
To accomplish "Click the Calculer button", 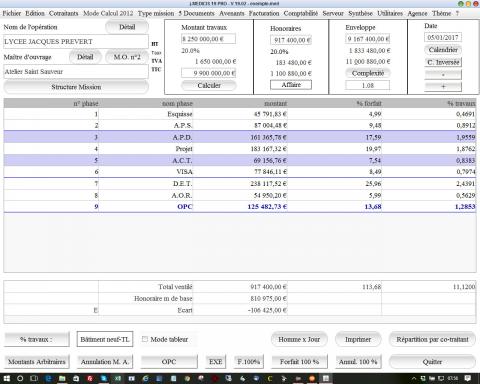I will (x=209, y=85).
